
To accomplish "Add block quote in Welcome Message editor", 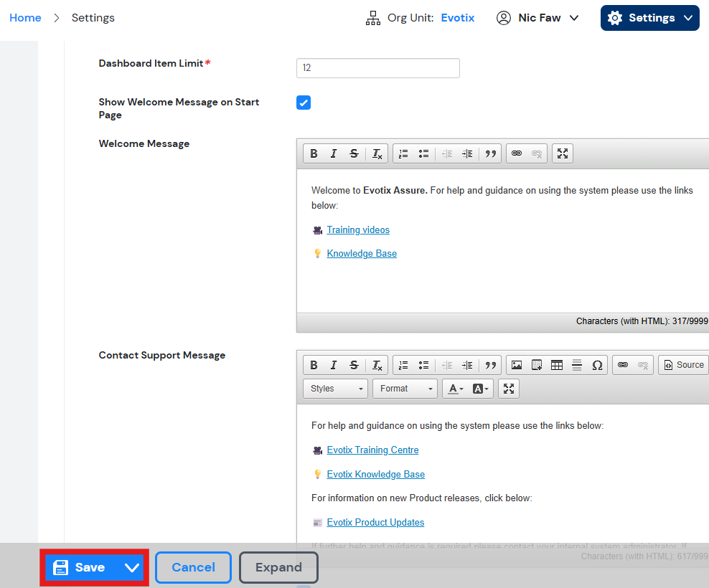I will click(x=490, y=153).
